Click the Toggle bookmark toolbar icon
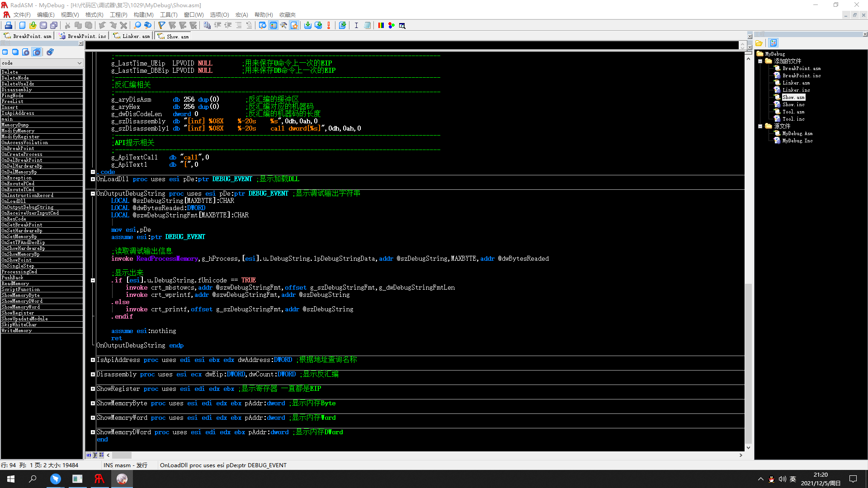This screenshot has height=488, width=868. [x=161, y=25]
